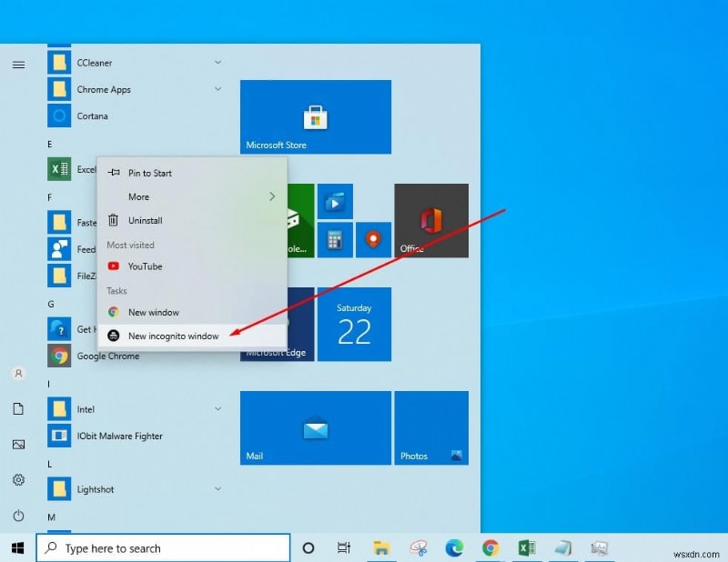Launch CCleaner from the app list
Screen dimensions: 728x562
95,62
